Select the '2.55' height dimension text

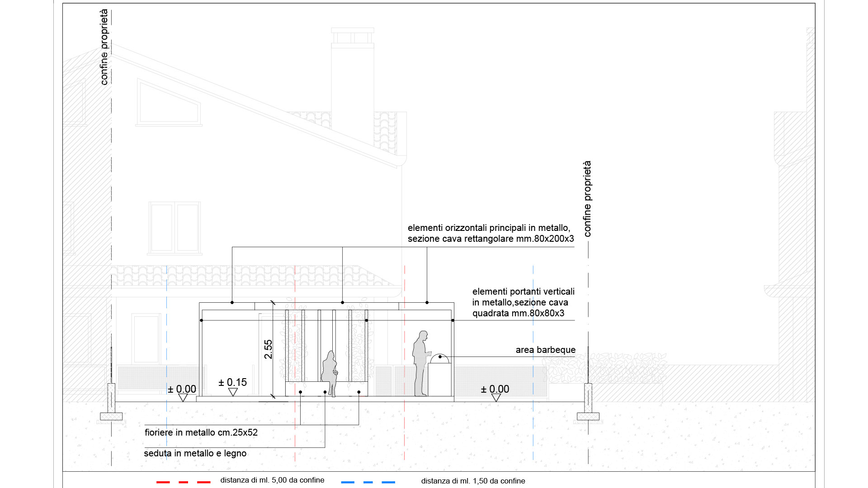pyautogui.click(x=268, y=349)
